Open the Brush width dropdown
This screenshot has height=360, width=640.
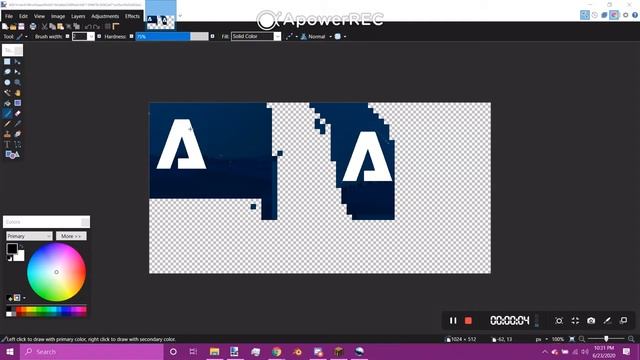(91, 37)
